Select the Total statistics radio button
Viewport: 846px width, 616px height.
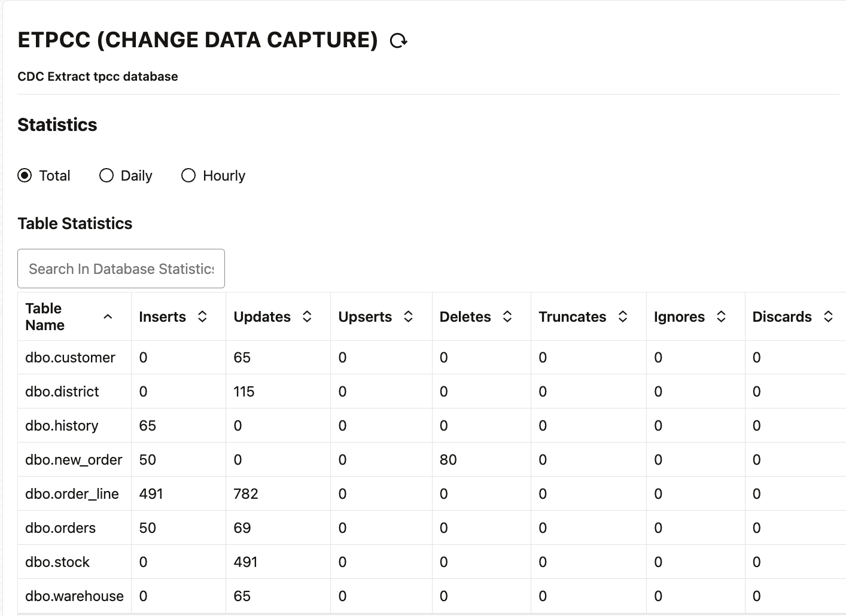[25, 175]
